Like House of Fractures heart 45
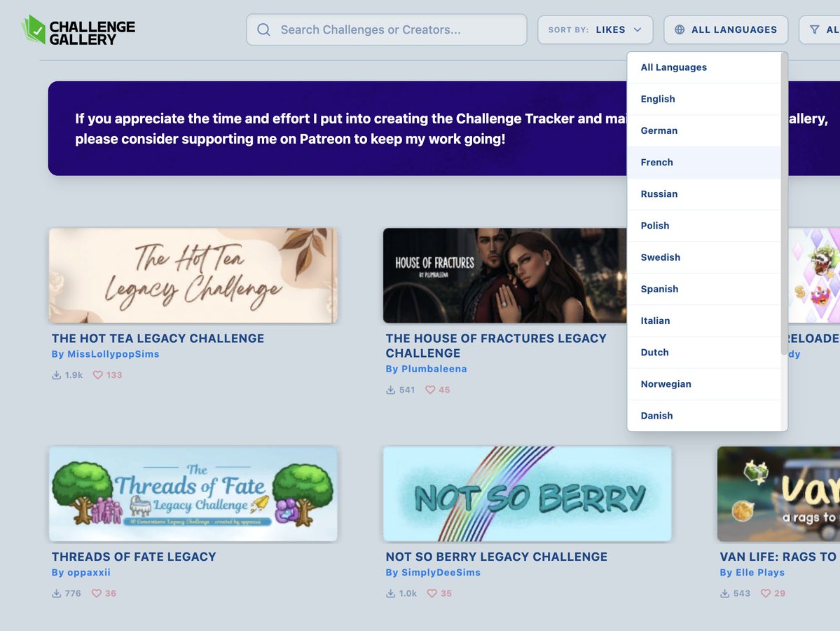Image resolution: width=840 pixels, height=631 pixels. [430, 390]
